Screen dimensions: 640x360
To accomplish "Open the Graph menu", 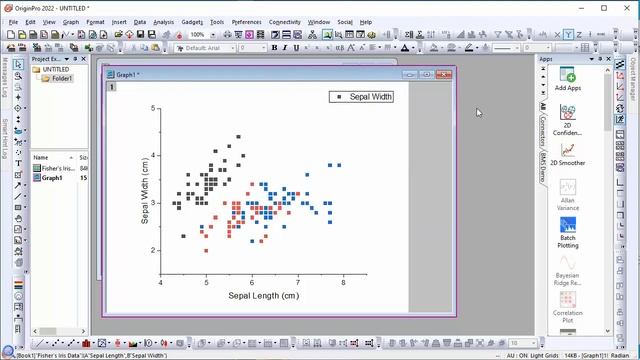I will tap(71, 22).
